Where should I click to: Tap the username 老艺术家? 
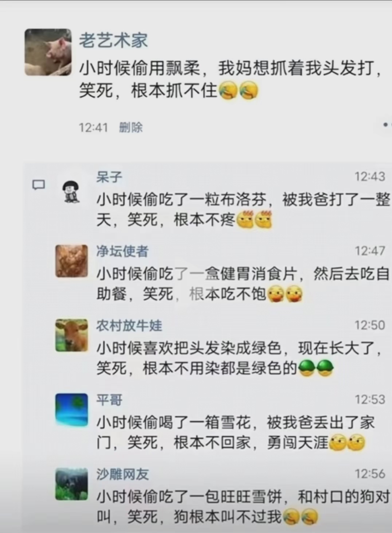tap(113, 40)
